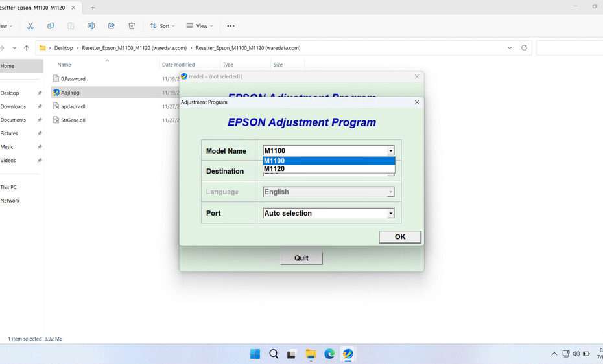Choose M1120 from the model list
This screenshot has width=603, height=364.
tap(329, 168)
